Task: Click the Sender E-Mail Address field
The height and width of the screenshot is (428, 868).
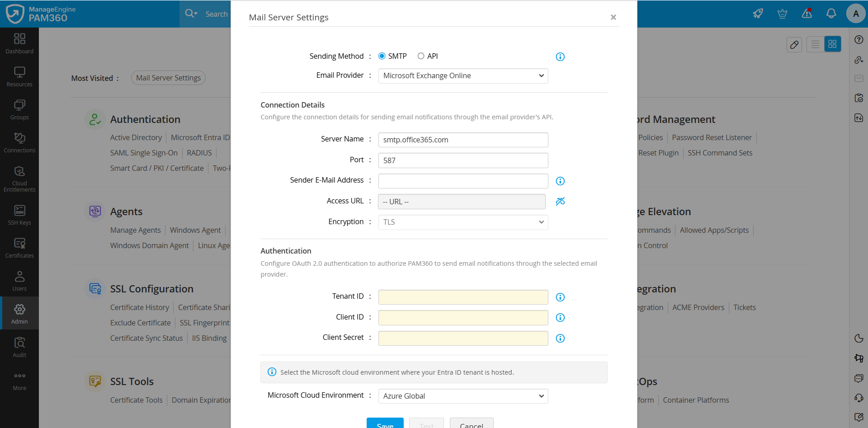Action: [463, 181]
